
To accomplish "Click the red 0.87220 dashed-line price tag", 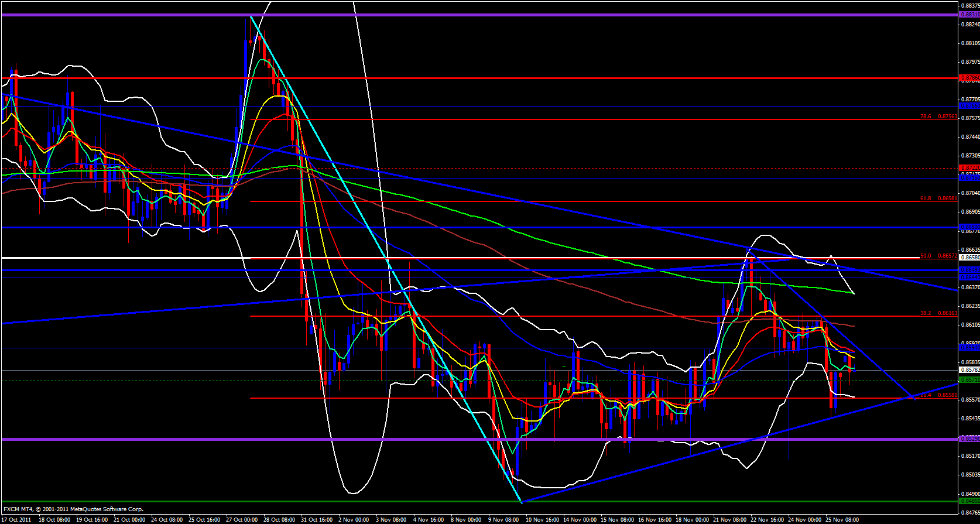I will [x=969, y=167].
